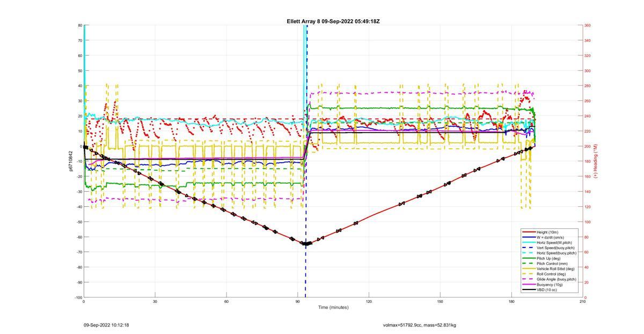
Task: Click the "Horiz Speed(W,pitch)" legend label
Action: 554,243
